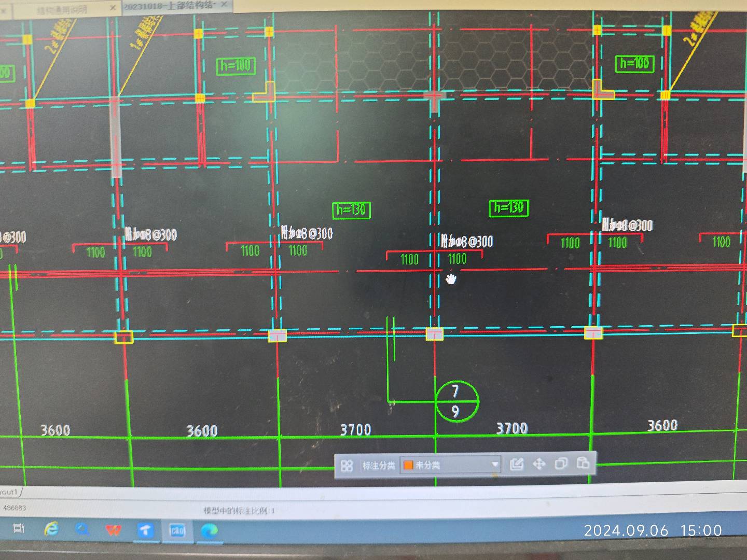This screenshot has width=747, height=560.
Task: Switch to the 结构通用说明 document tab
Action: click(x=62, y=9)
